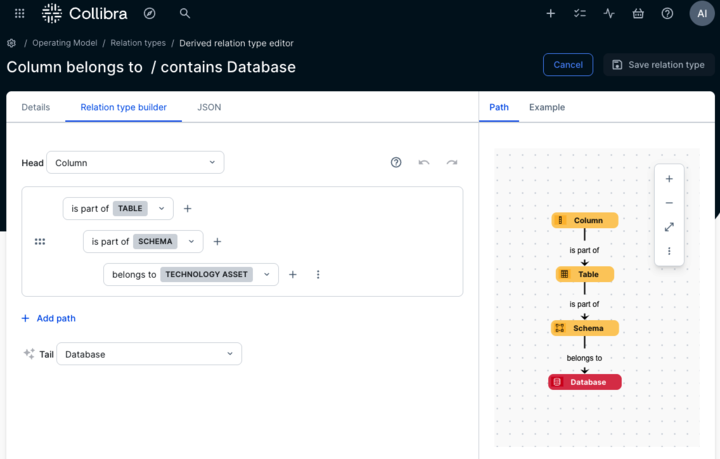Undo the last builder change
This screenshot has height=459, width=720.
tap(424, 162)
